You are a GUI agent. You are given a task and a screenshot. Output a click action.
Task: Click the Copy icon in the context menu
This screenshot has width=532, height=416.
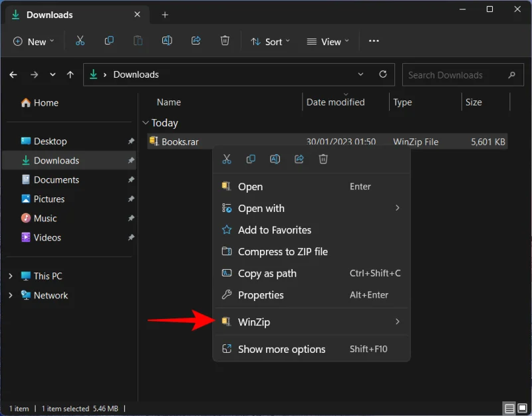[x=251, y=159]
